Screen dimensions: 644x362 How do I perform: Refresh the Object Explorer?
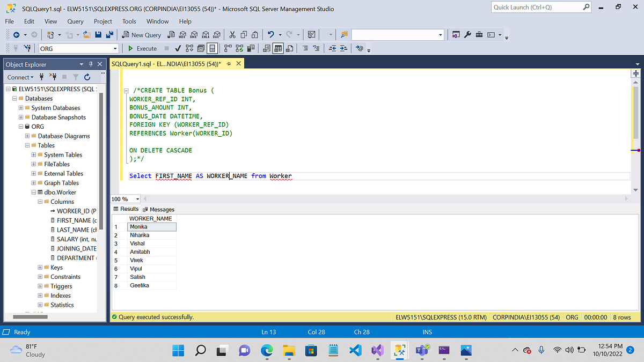(87, 77)
